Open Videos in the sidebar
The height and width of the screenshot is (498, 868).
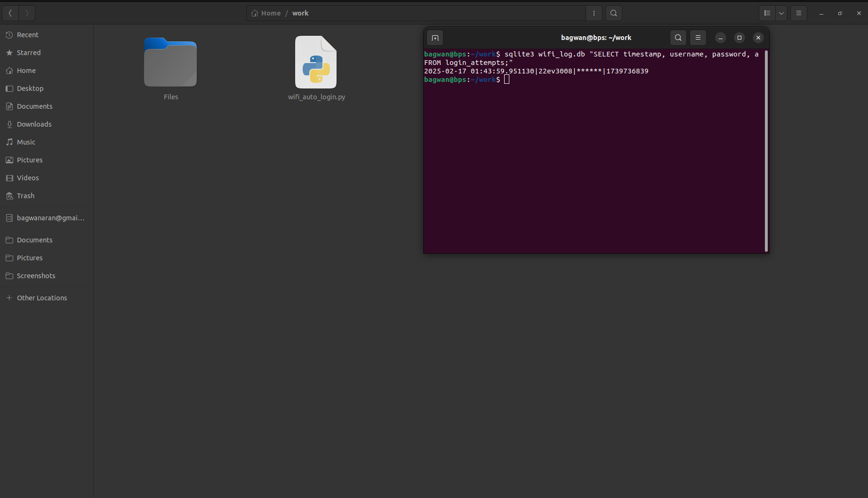47,178
